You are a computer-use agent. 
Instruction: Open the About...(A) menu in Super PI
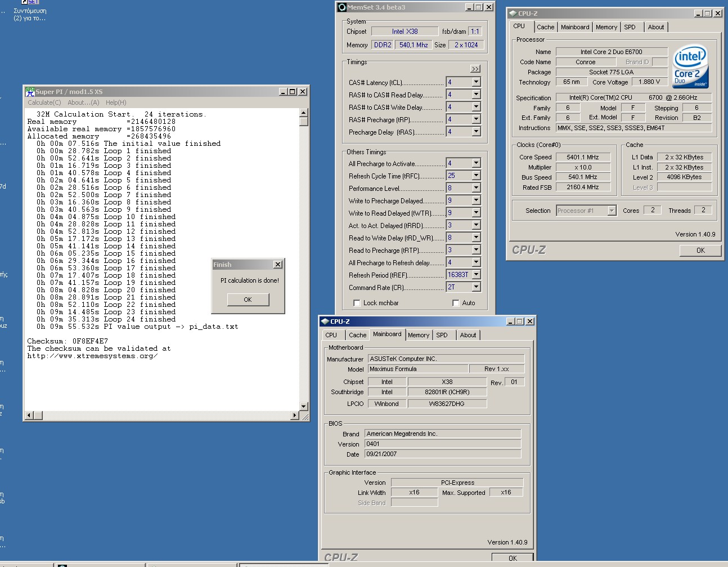pos(83,102)
